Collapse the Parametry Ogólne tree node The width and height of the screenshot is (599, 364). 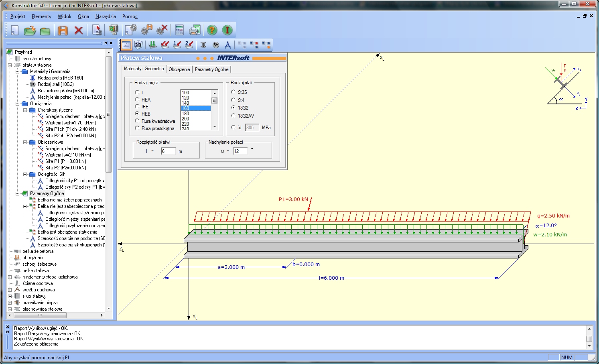(x=18, y=193)
